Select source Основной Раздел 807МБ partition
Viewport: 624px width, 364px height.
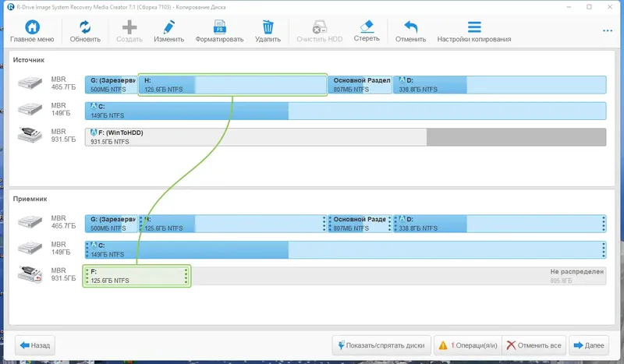pyautogui.click(x=360, y=85)
